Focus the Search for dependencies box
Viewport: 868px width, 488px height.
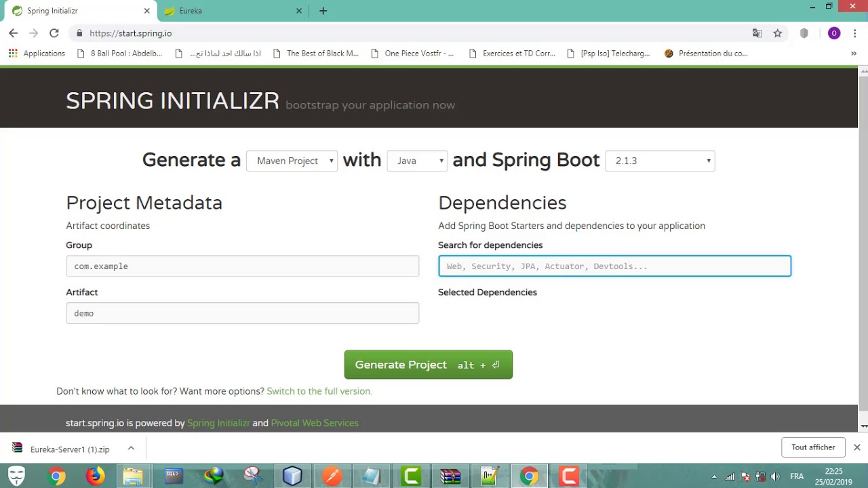(614, 266)
